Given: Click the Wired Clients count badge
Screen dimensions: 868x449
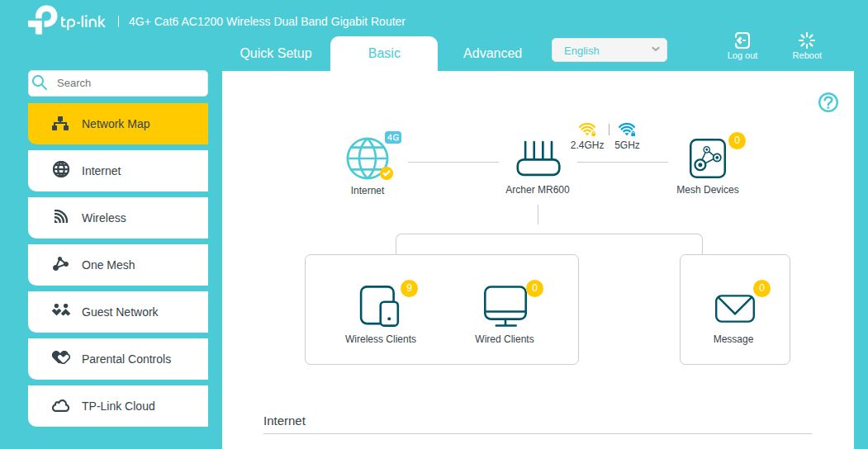Looking at the screenshot, I should [x=534, y=288].
